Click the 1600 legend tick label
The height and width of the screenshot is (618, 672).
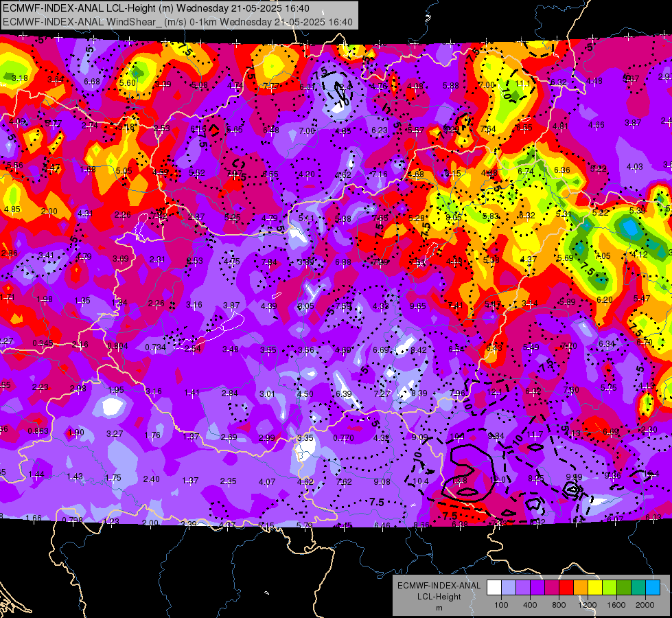click(616, 605)
